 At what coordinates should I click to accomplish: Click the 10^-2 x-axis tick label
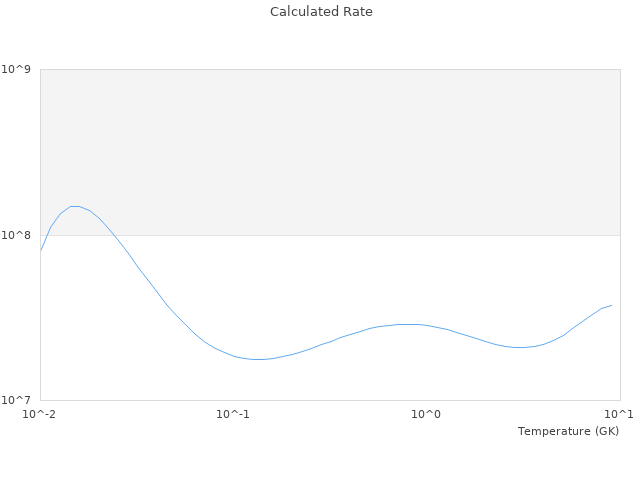pos(40,415)
